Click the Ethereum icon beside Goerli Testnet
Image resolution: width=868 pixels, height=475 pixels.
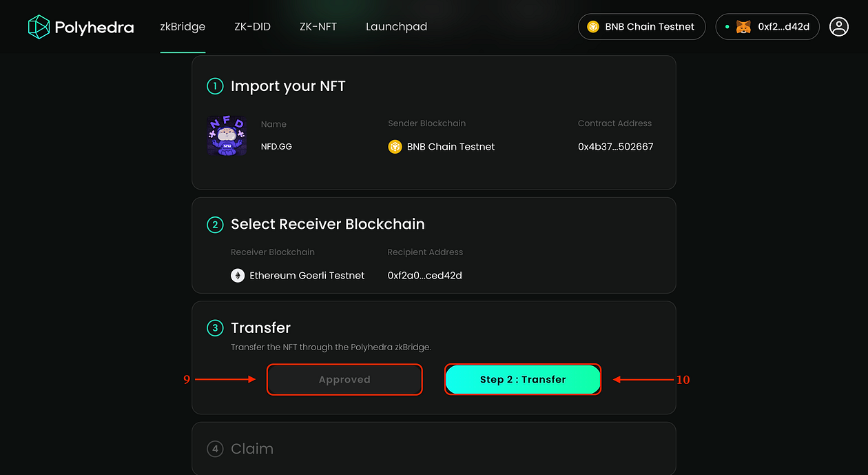point(238,275)
